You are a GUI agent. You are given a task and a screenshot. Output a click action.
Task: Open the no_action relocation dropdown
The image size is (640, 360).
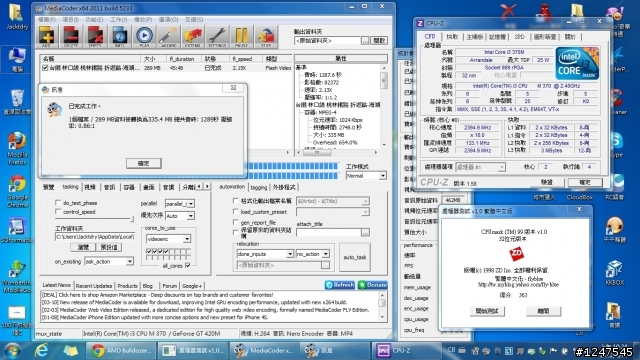point(313,254)
